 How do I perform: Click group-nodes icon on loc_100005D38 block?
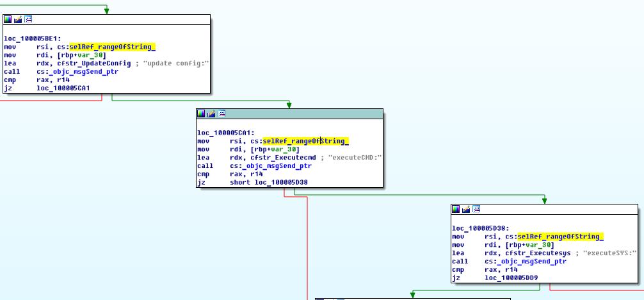point(476,209)
